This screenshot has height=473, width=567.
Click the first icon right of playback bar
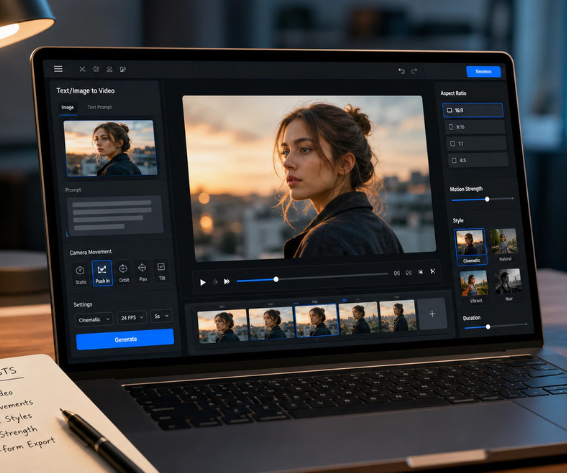pos(397,273)
